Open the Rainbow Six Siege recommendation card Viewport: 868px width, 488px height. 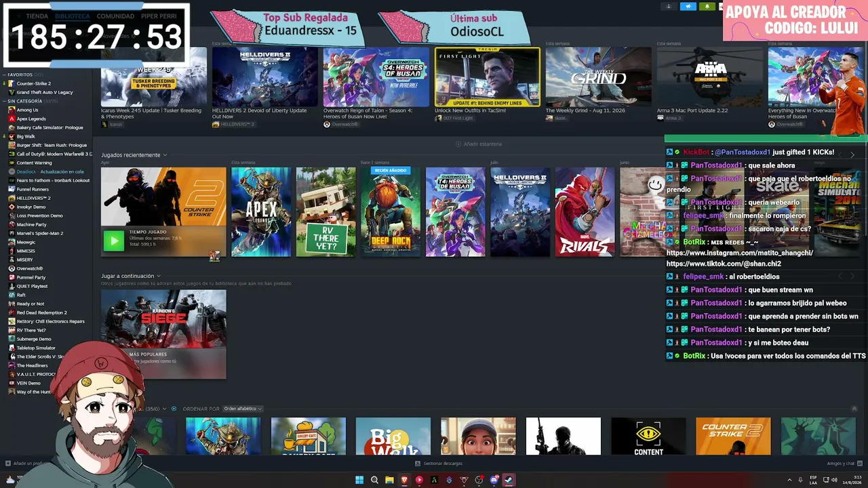point(163,334)
